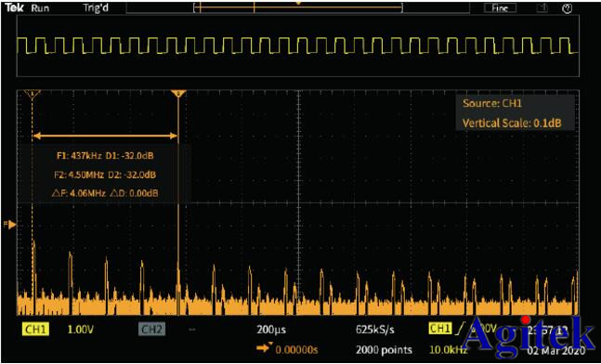Image resolution: width=601 pixels, height=364 pixels.
Task: Click the horizontal delay arrow icon
Action: [x=264, y=348]
